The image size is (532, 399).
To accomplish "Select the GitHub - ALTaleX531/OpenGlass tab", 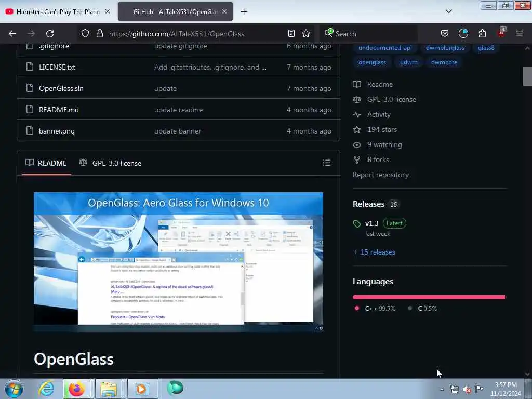I will click(x=175, y=11).
